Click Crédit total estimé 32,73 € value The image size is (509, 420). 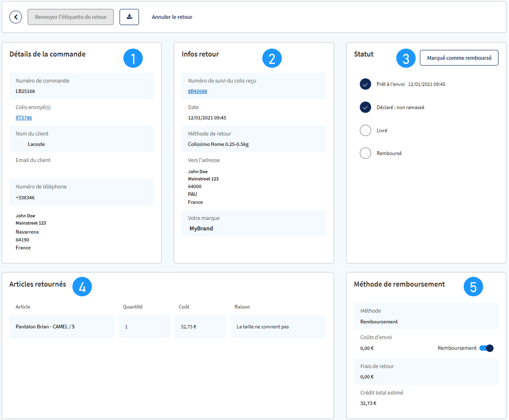point(368,404)
